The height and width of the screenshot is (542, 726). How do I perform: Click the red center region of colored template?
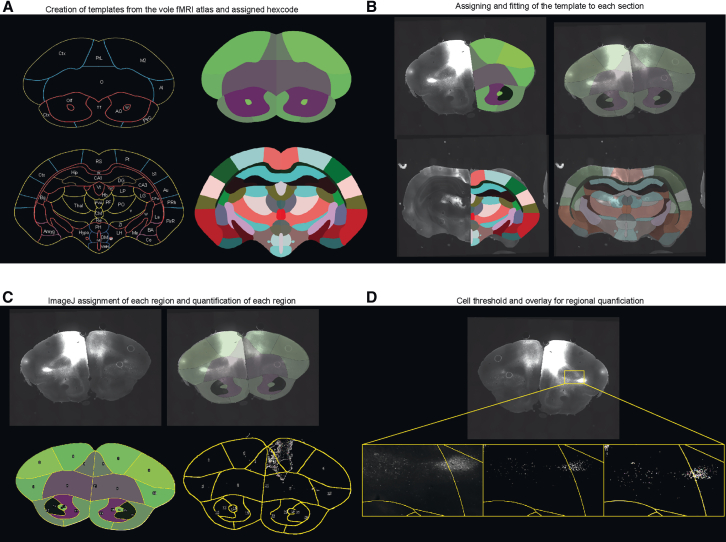(x=281, y=214)
